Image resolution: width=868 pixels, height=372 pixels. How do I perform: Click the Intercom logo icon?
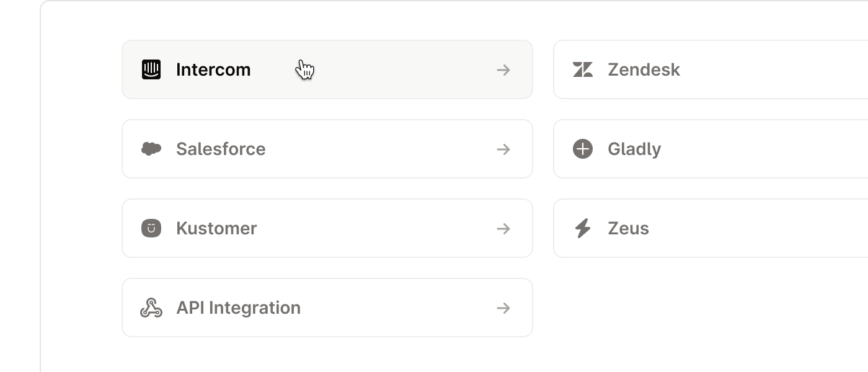[x=151, y=69]
